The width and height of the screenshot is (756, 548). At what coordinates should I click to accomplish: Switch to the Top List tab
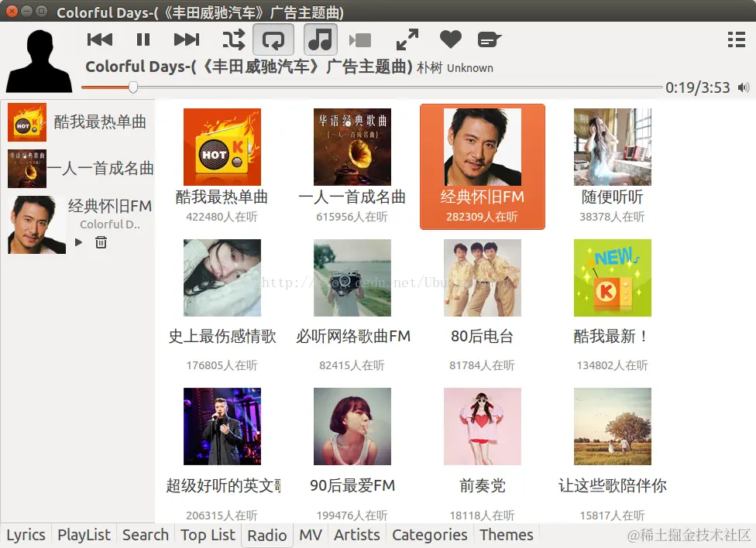(208, 535)
